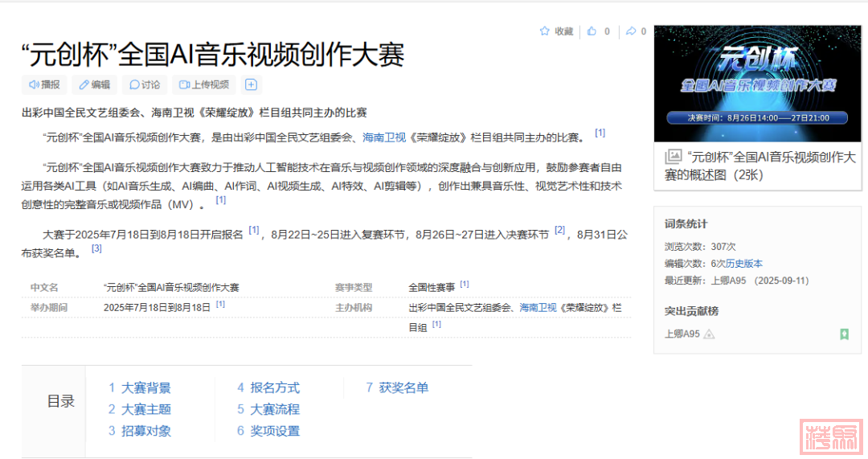Click the 编辑 pencil edit button

tap(94, 84)
